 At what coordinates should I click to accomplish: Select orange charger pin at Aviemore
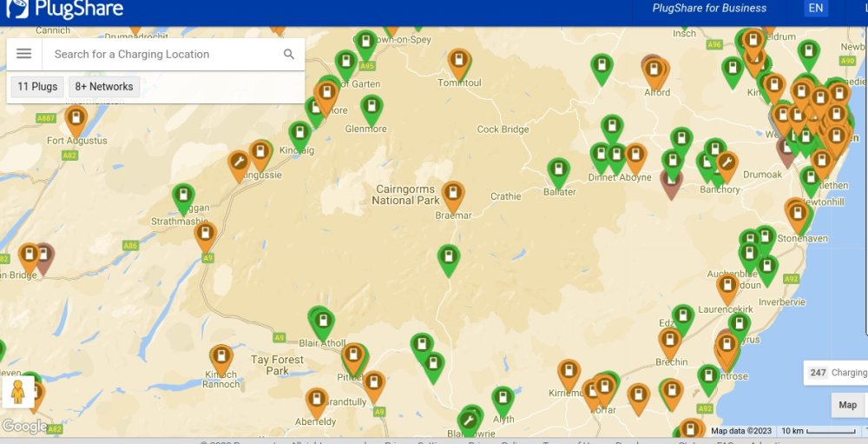326,96
